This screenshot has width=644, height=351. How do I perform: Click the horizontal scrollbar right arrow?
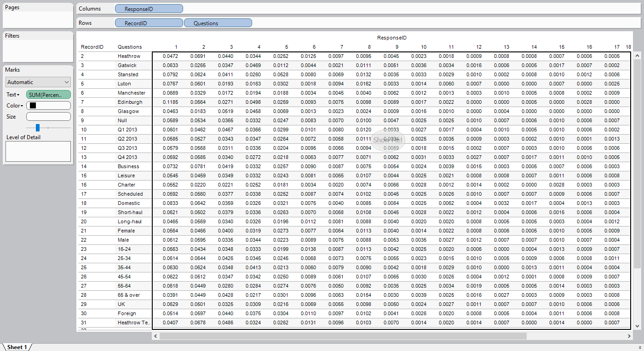click(629, 336)
